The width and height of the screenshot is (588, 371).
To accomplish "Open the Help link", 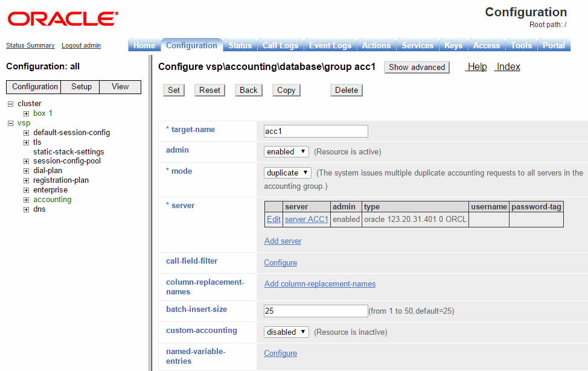I will coord(477,67).
